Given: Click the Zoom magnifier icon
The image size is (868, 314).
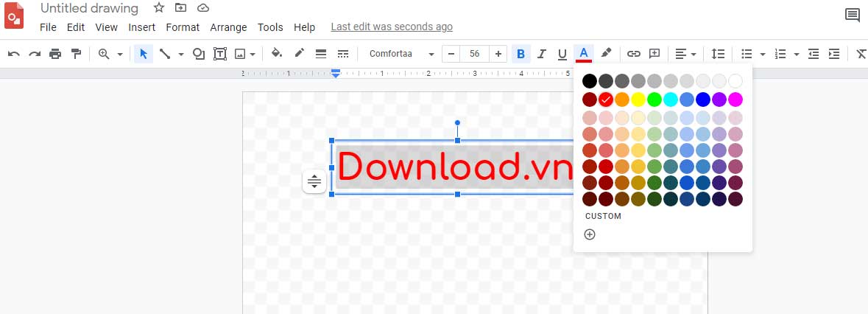Looking at the screenshot, I should pos(104,54).
